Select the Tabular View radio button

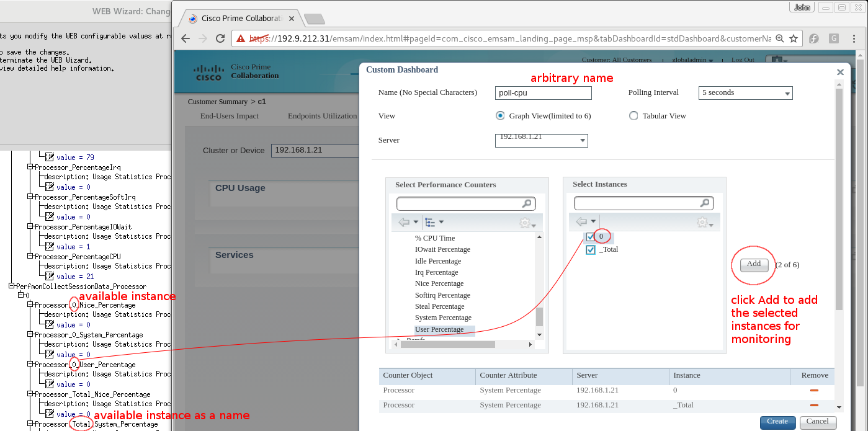(633, 115)
